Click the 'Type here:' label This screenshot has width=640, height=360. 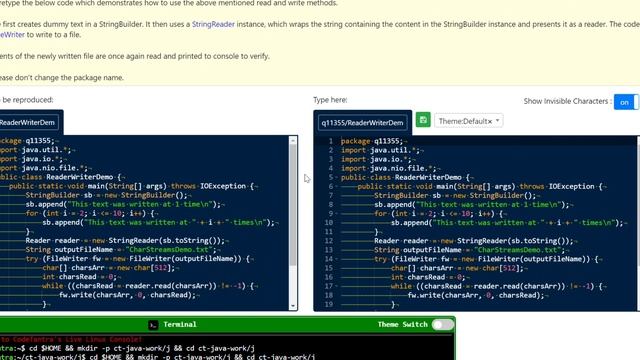click(330, 100)
